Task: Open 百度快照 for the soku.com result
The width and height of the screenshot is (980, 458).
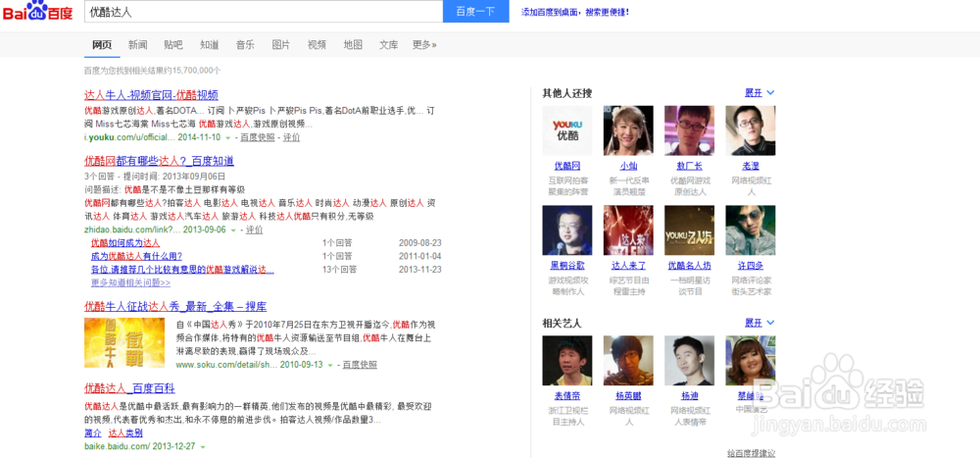Action: pos(360,365)
